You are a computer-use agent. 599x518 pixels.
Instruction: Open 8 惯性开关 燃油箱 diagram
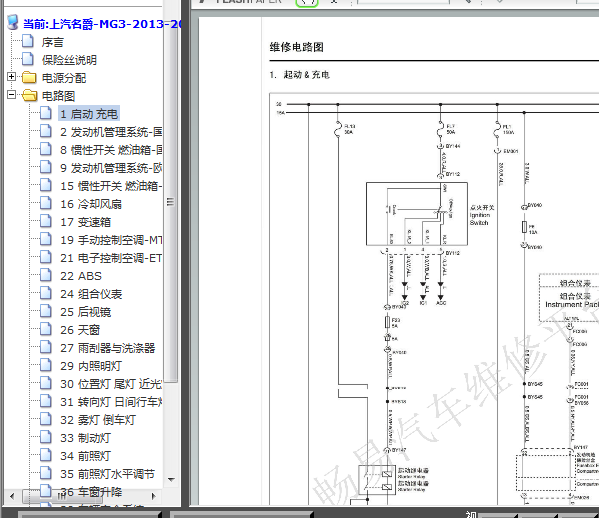coord(111,150)
